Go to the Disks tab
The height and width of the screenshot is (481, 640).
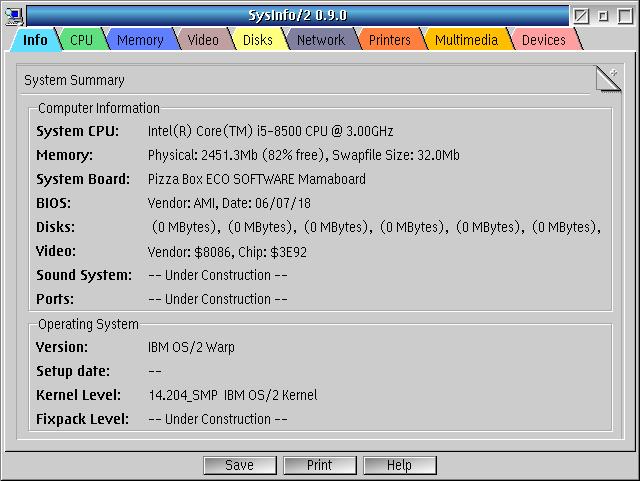tap(258, 40)
